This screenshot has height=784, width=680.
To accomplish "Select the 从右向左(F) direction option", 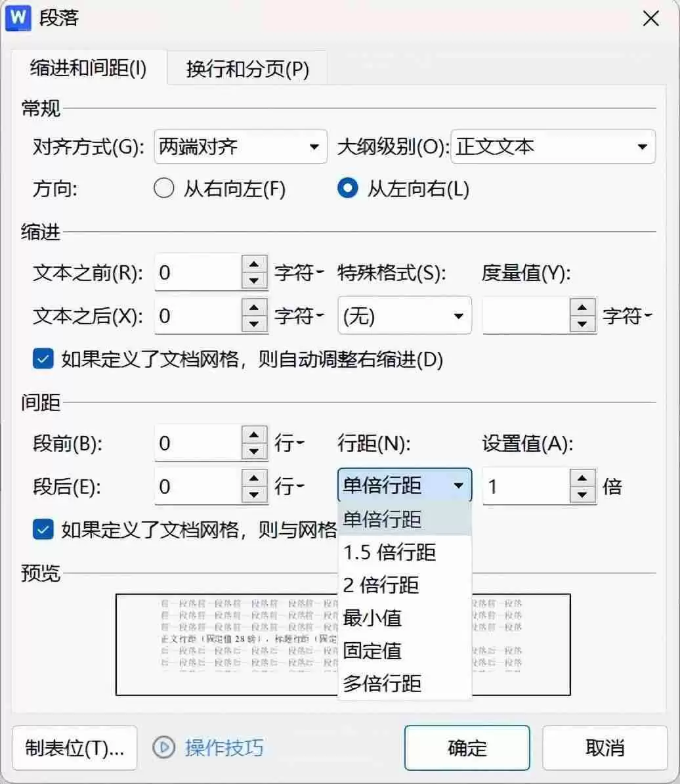I will pos(163,188).
